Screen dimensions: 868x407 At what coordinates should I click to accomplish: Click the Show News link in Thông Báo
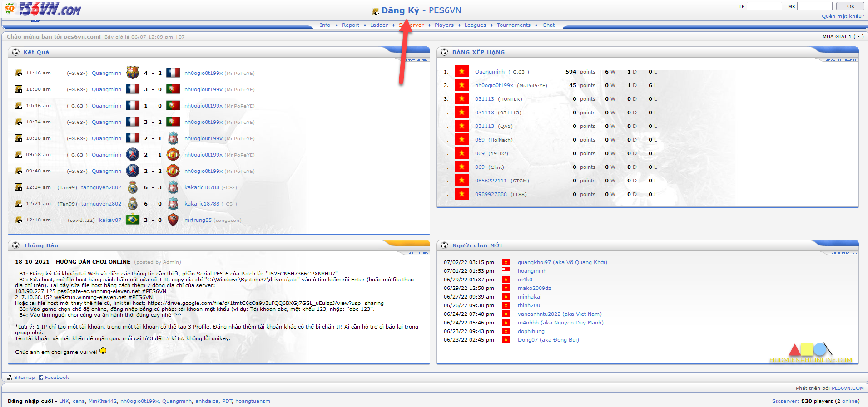click(x=417, y=253)
